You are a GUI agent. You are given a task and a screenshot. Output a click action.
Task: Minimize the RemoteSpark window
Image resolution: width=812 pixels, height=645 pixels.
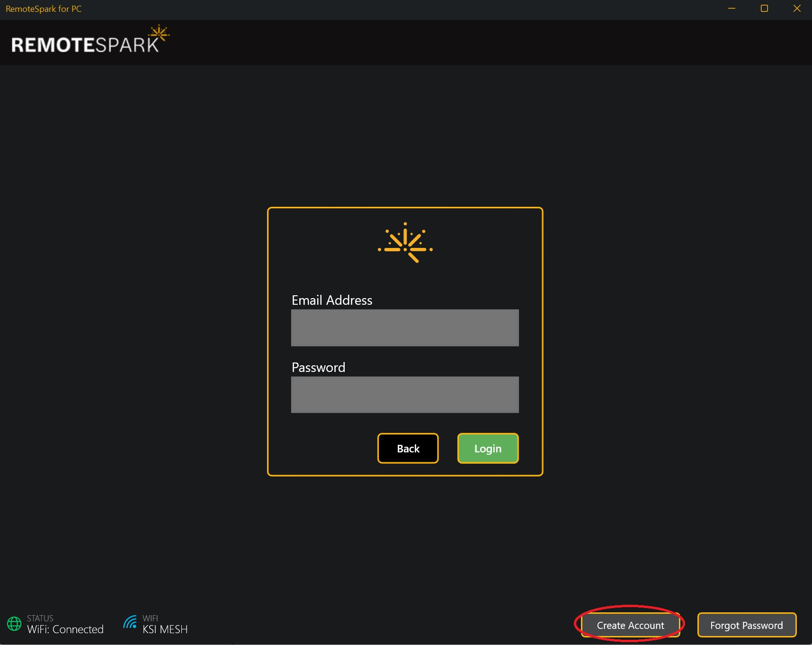click(732, 9)
